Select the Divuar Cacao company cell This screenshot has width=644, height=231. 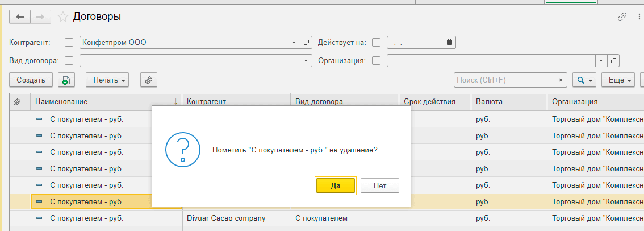click(x=237, y=218)
